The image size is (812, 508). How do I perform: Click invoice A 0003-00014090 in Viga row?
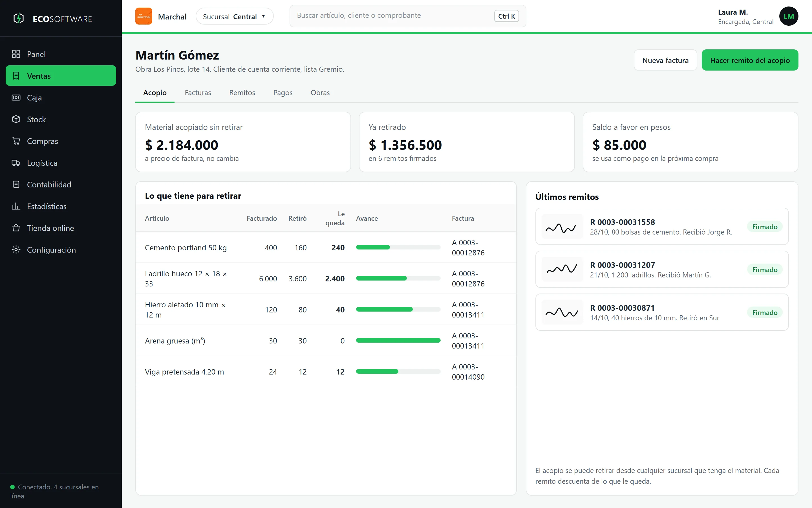click(468, 372)
